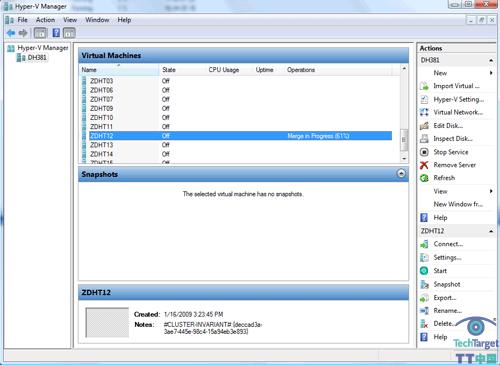Screen dimensions: 500x365
Task: Click the Help icon under ZDHT12 actions
Action: point(424,337)
